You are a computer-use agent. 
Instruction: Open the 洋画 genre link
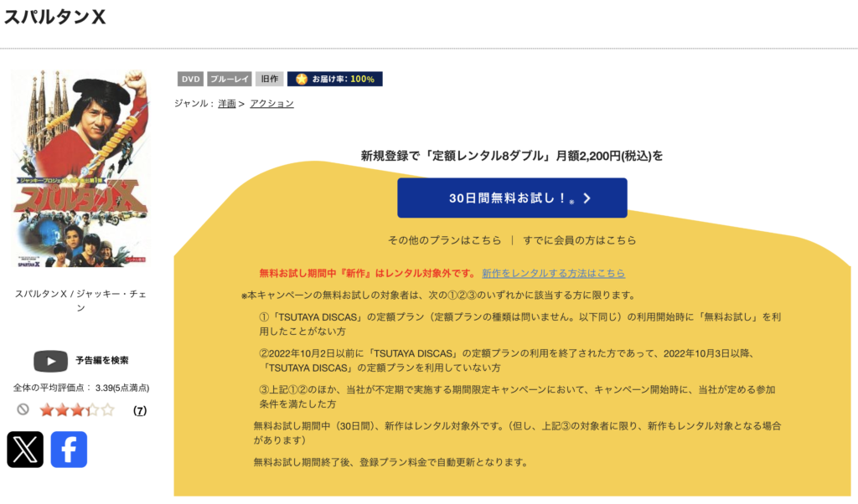(x=227, y=104)
